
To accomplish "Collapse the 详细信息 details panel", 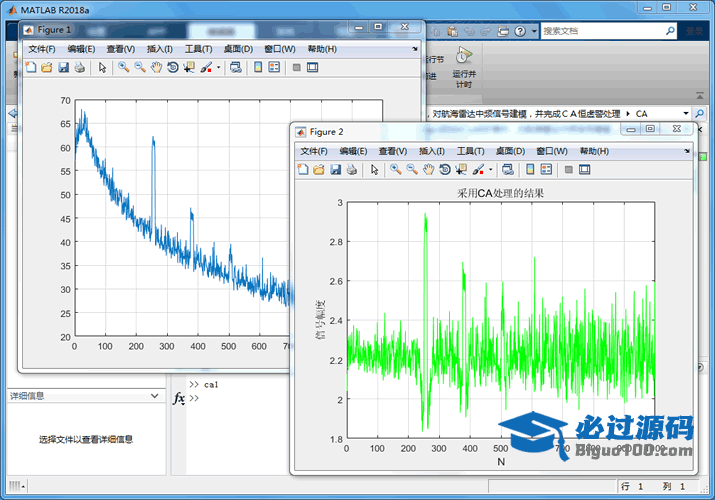I will (x=153, y=396).
